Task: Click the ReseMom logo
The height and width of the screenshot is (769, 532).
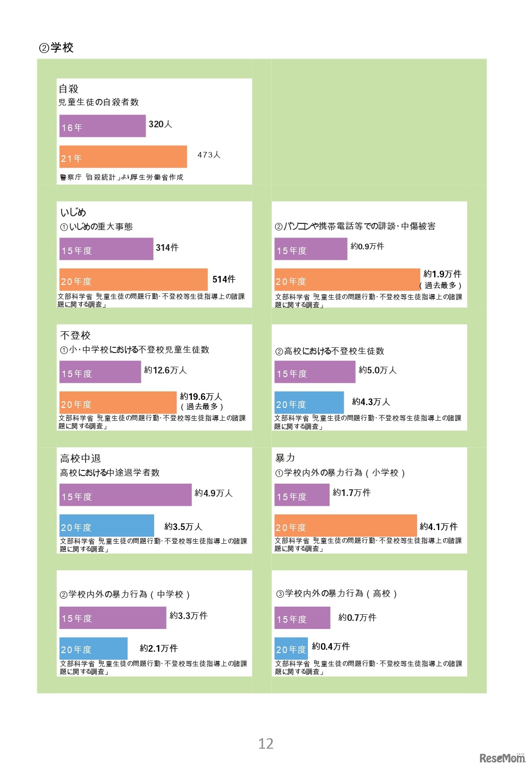Action: (x=502, y=758)
